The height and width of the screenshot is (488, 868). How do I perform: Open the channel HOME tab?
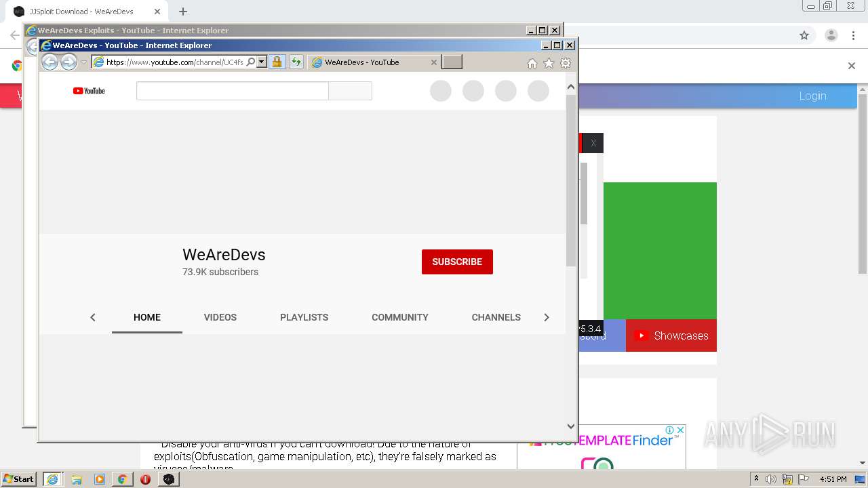147,317
